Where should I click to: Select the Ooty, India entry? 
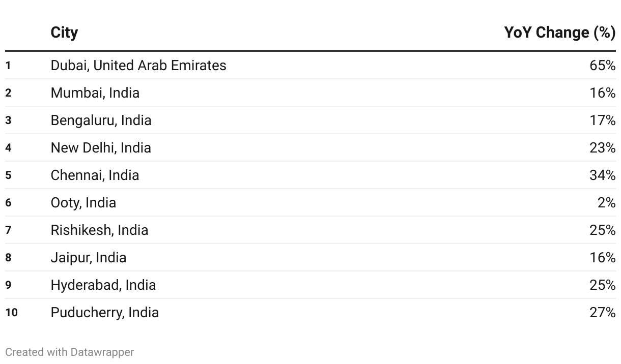(83, 202)
